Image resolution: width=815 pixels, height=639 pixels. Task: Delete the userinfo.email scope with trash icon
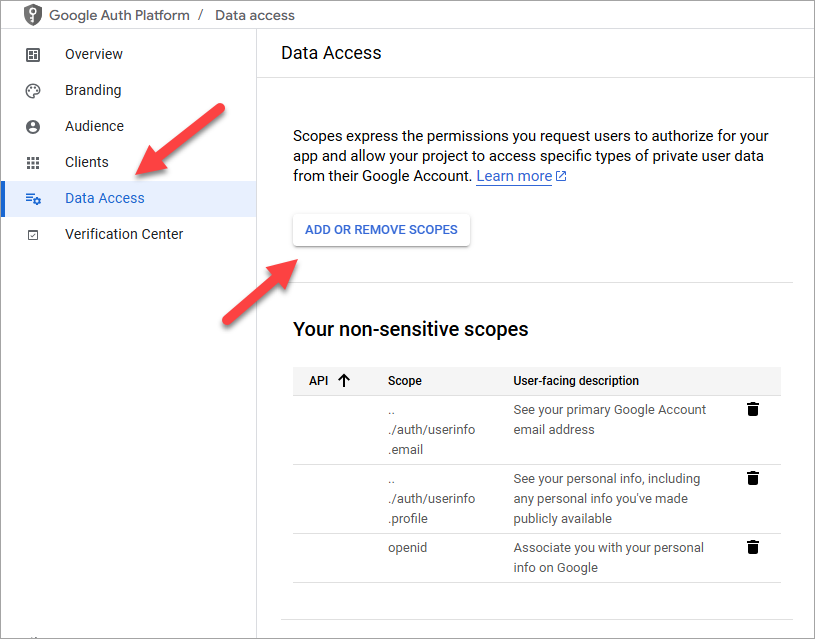pyautogui.click(x=753, y=409)
